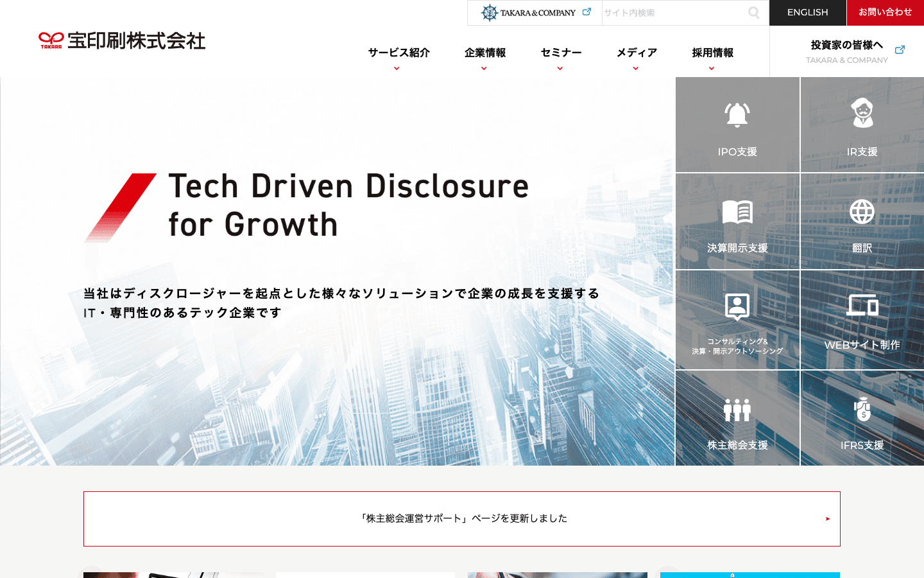Click the WEBサイト制作 label
Screen dimensions: 924x578
click(x=862, y=345)
